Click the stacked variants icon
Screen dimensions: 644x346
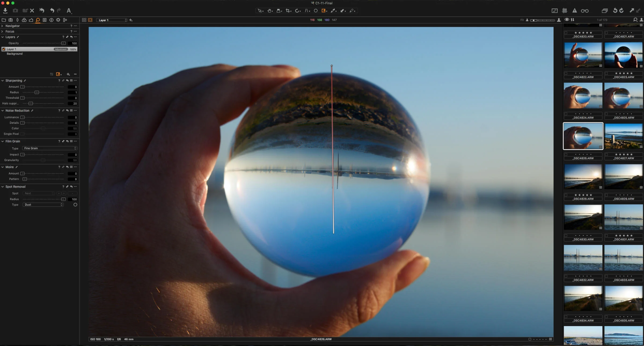(605, 11)
